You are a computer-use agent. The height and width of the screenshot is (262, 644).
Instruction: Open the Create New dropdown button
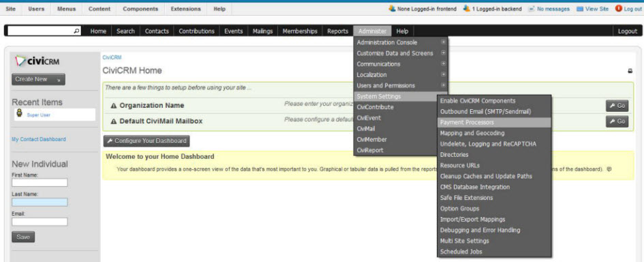click(39, 79)
